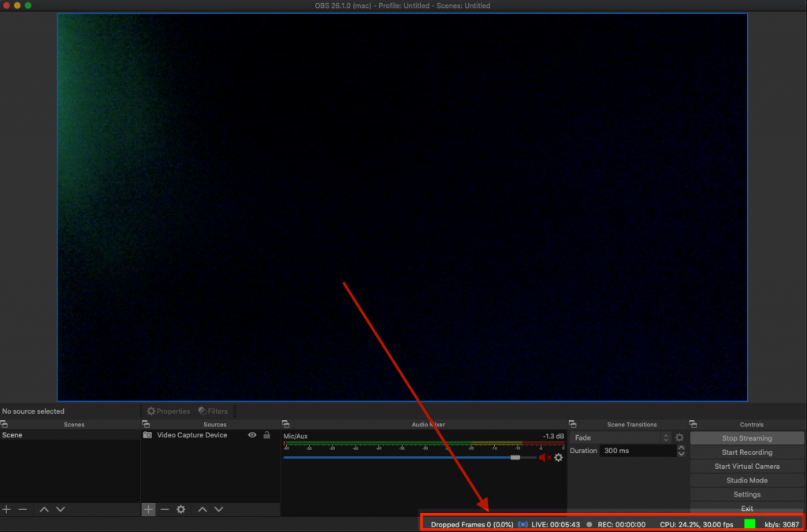Adjust the transition Duration stepper arrows
The width and height of the screenshot is (807, 532).
pyautogui.click(x=682, y=452)
